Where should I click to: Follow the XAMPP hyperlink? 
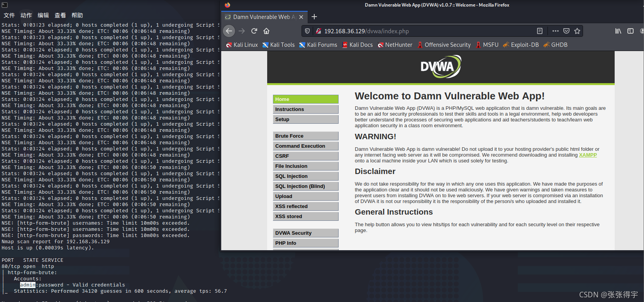click(x=588, y=155)
